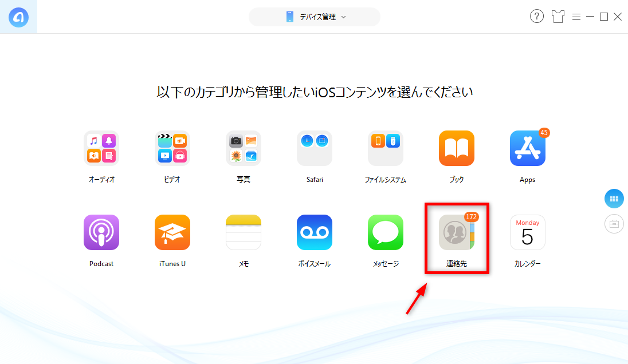Open the ボイスメール (Voicemail) category
Image resolution: width=628 pixels, height=364 pixels.
tap(315, 232)
